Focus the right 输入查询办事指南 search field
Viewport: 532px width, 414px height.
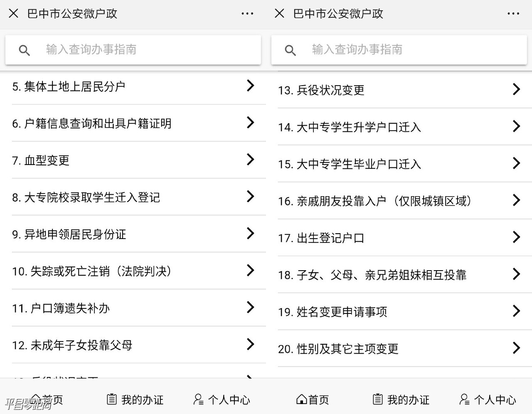[x=399, y=50]
